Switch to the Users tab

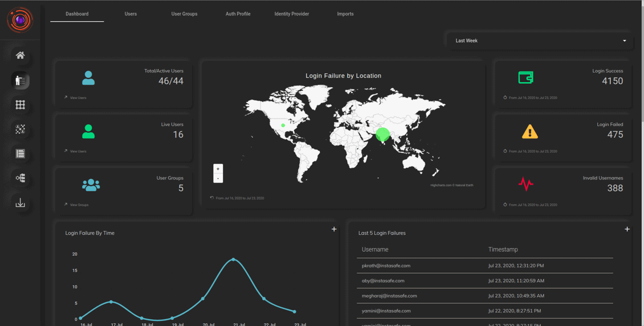coord(131,14)
